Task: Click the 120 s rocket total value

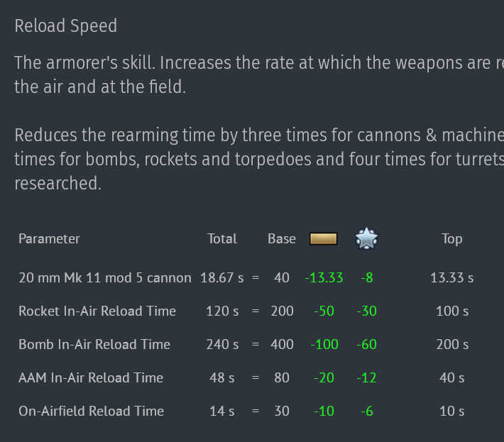Action: (x=222, y=311)
